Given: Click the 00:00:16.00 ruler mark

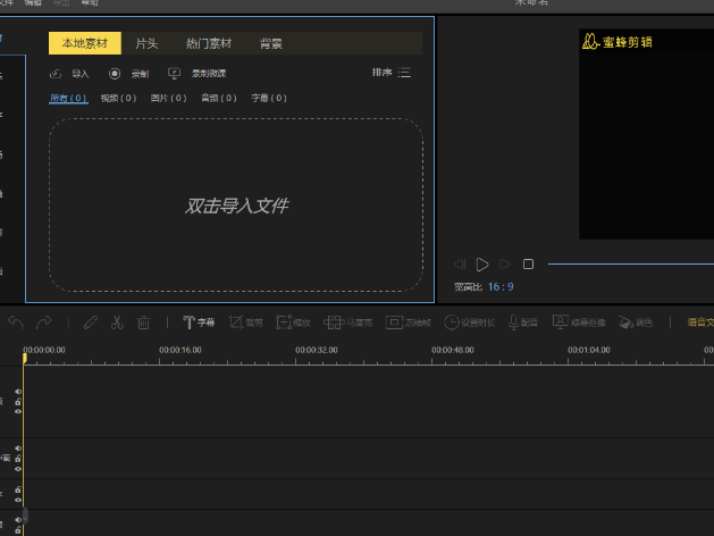Looking at the screenshot, I should pos(180,350).
